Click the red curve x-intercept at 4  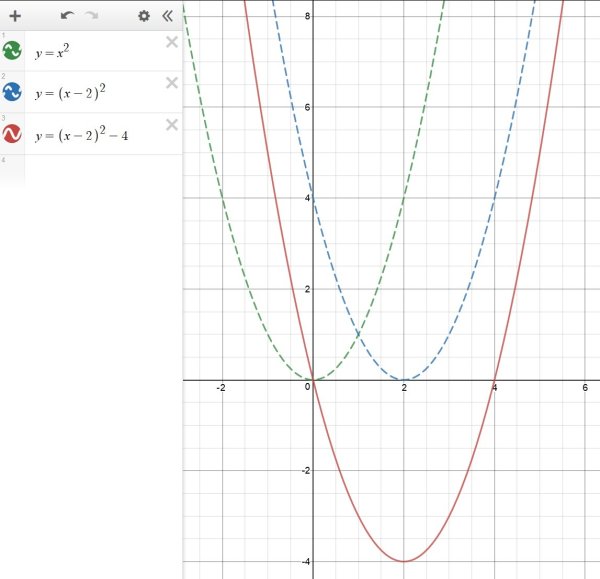click(x=494, y=380)
